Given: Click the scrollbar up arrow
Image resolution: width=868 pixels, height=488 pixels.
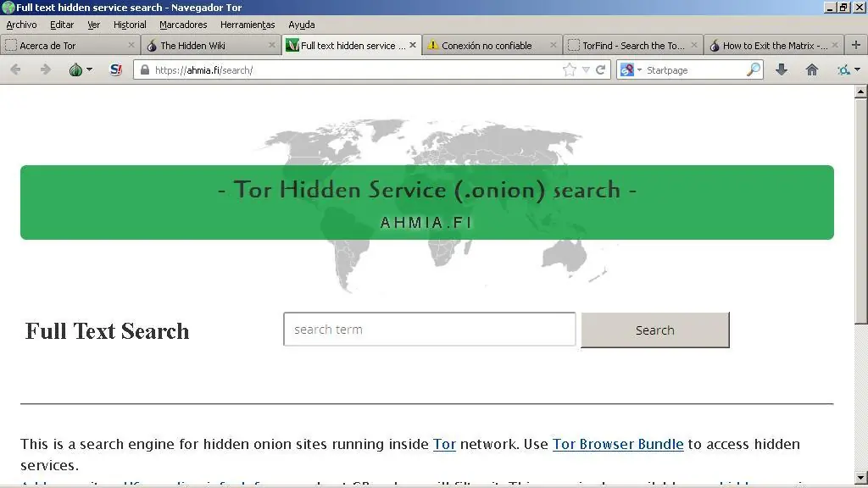Looking at the screenshot, I should 861,91.
